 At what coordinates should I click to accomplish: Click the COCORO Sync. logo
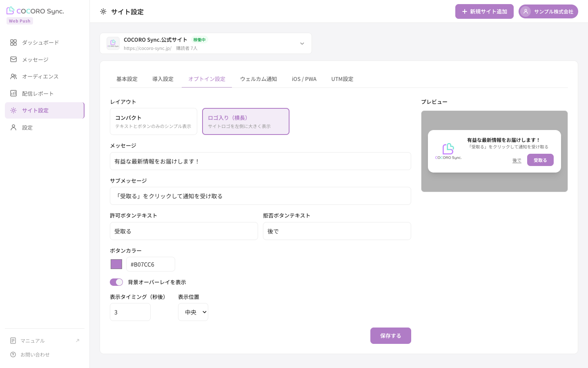35,11
